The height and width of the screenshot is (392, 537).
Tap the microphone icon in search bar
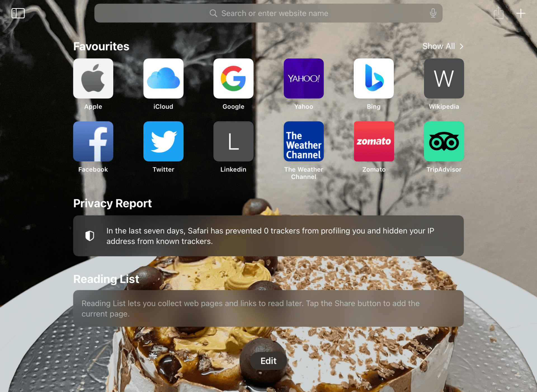pyautogui.click(x=433, y=13)
